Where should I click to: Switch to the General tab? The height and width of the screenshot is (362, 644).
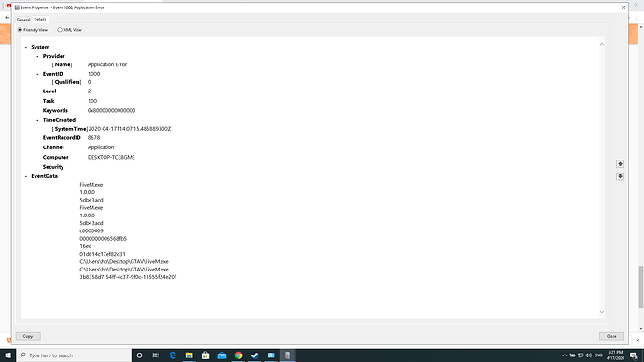tap(23, 20)
